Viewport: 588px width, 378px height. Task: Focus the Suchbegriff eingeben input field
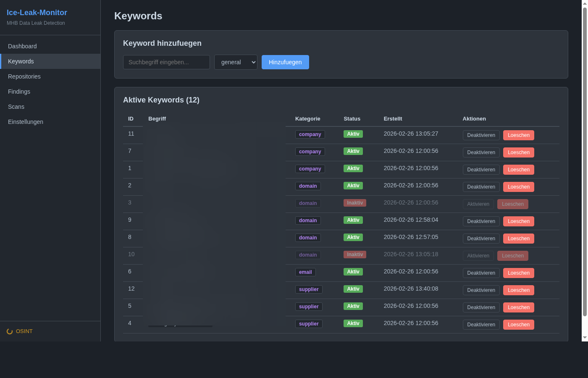[166, 62]
